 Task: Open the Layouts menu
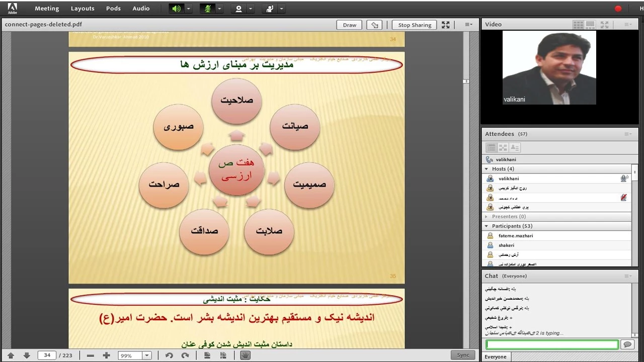pyautogui.click(x=83, y=9)
